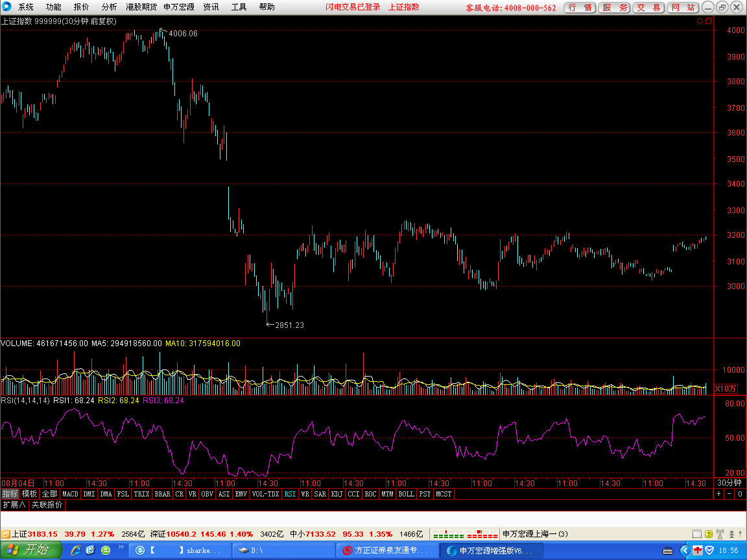Open the 资讯 menu

211,7
